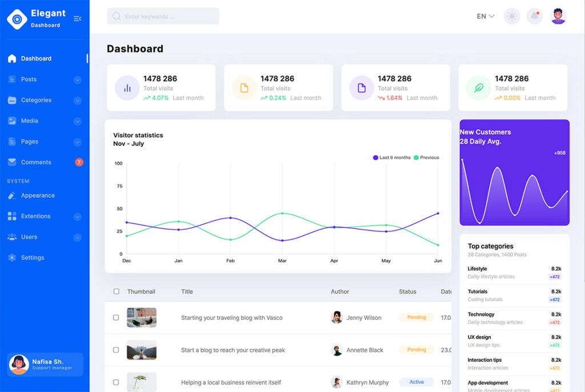Click Annette Black's author avatar
The width and height of the screenshot is (585, 392).
(x=336, y=350)
